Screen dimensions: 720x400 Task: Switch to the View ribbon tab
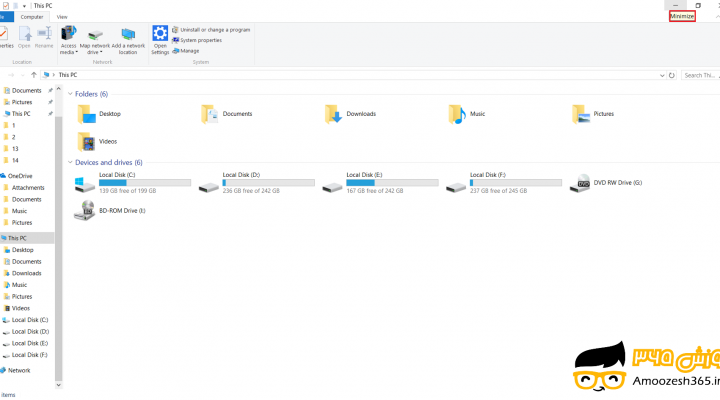[62, 17]
